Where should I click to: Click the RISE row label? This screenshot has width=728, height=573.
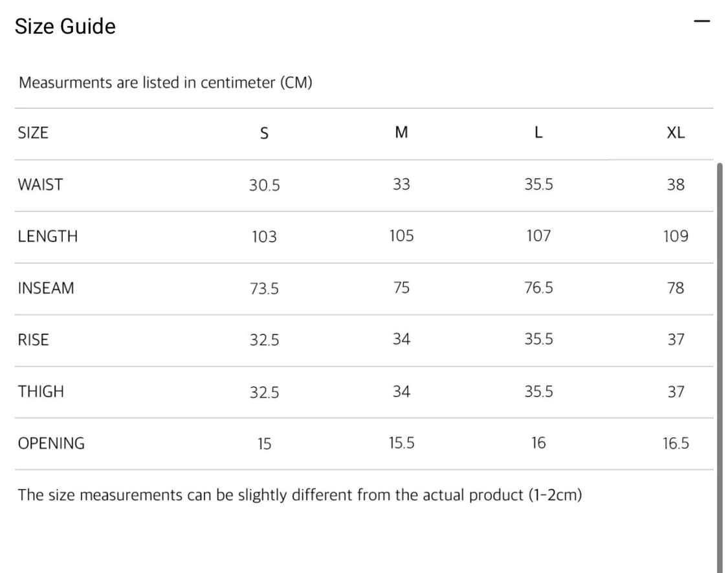(33, 340)
